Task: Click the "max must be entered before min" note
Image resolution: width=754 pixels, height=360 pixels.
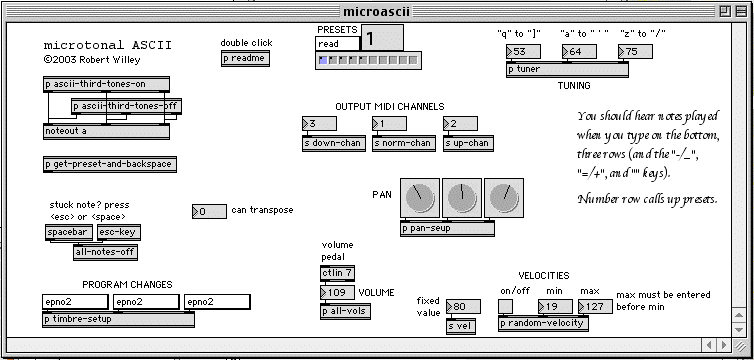Action: tap(663, 300)
